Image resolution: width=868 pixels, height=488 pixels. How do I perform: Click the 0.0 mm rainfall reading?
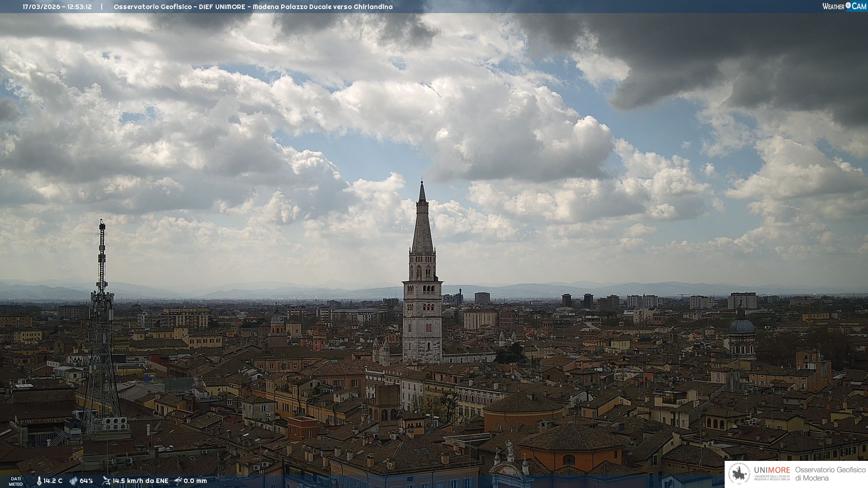195,481
